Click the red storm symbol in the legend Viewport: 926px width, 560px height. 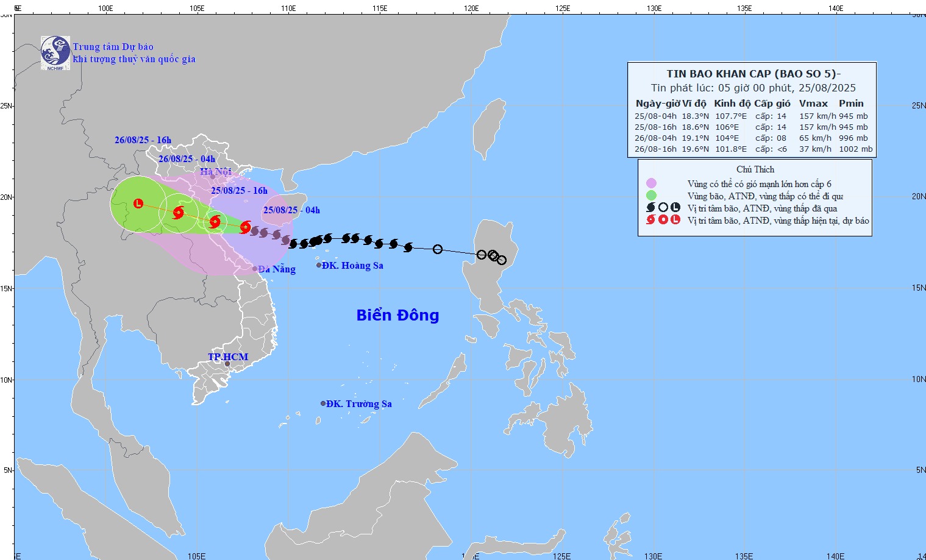tap(651, 220)
